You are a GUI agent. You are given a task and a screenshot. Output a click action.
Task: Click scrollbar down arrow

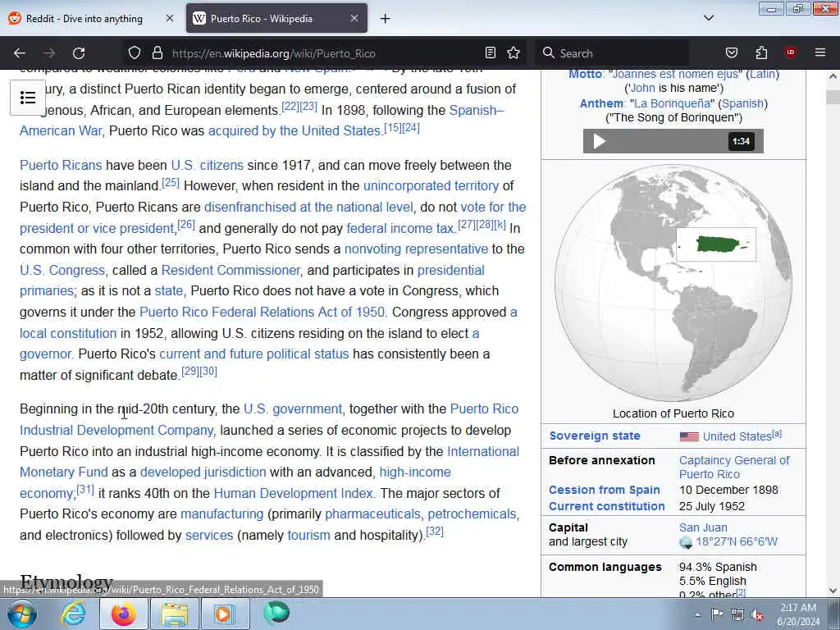coord(833,591)
